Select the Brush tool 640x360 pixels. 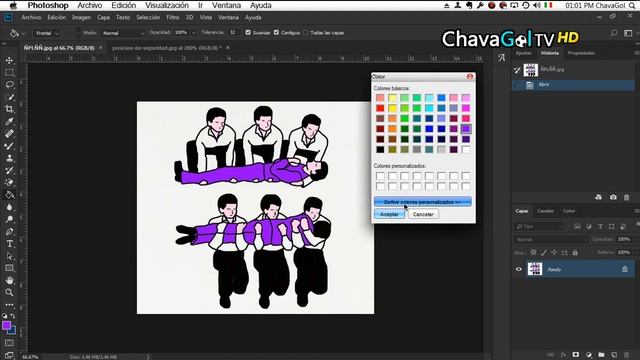(x=9, y=146)
